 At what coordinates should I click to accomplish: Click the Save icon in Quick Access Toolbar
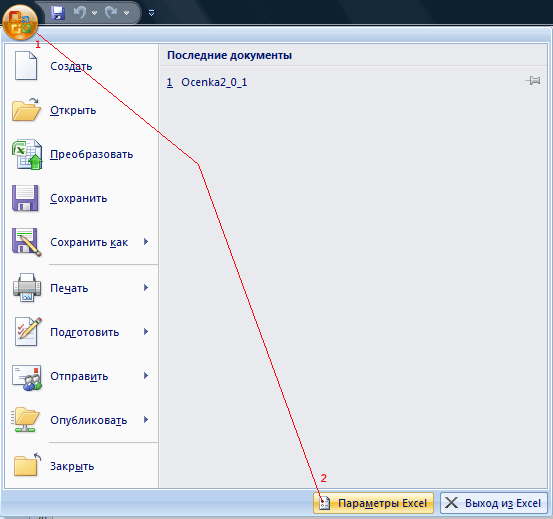tap(57, 13)
